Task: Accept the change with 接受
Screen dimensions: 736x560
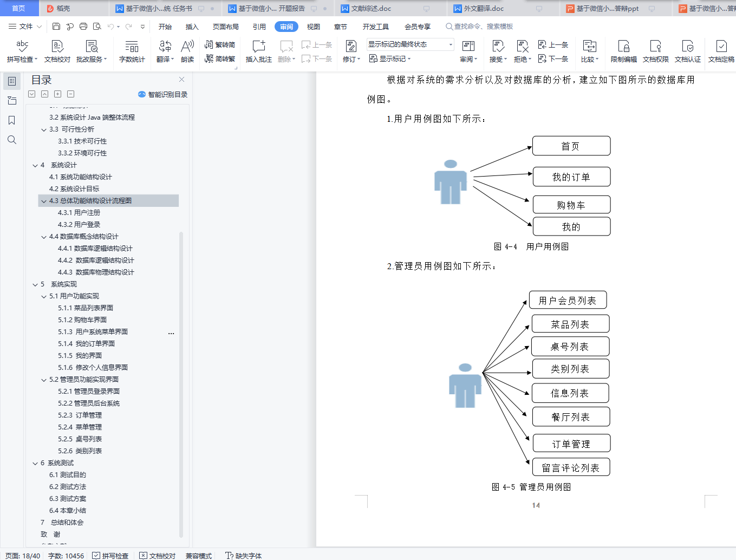Action: tap(498, 51)
